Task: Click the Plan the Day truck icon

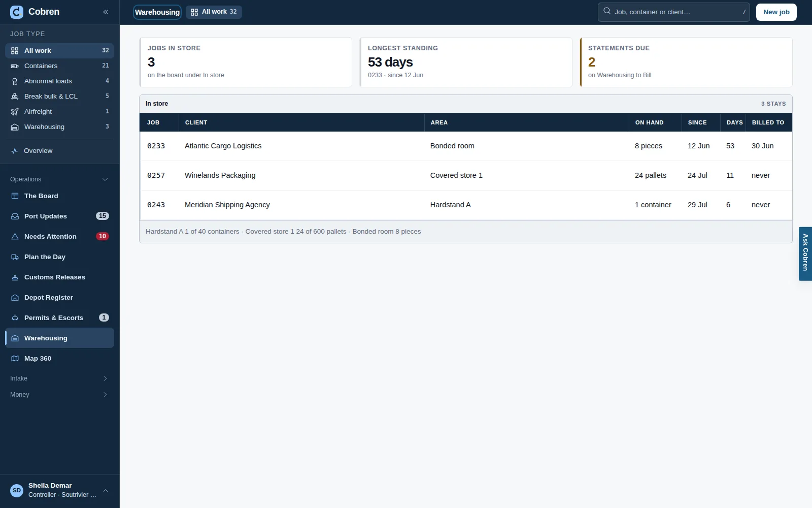Action: (15, 257)
